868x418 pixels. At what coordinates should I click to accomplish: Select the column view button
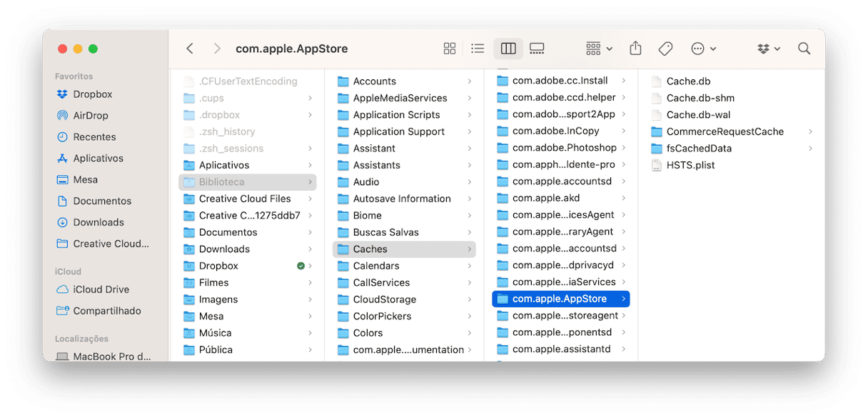click(x=508, y=49)
